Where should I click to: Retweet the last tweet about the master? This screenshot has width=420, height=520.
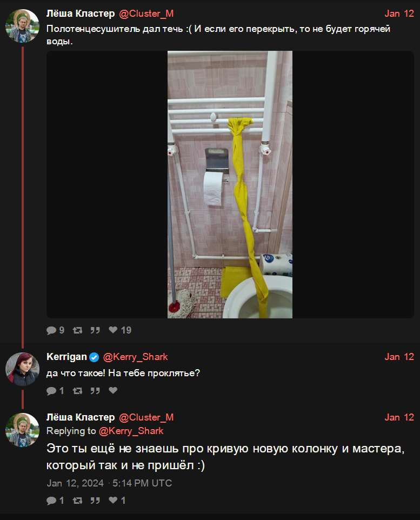coord(77,501)
